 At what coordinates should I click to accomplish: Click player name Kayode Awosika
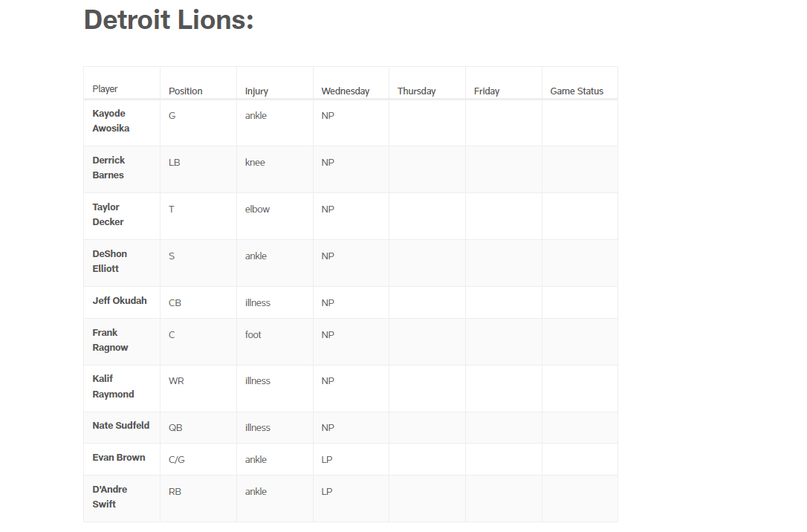[111, 121]
